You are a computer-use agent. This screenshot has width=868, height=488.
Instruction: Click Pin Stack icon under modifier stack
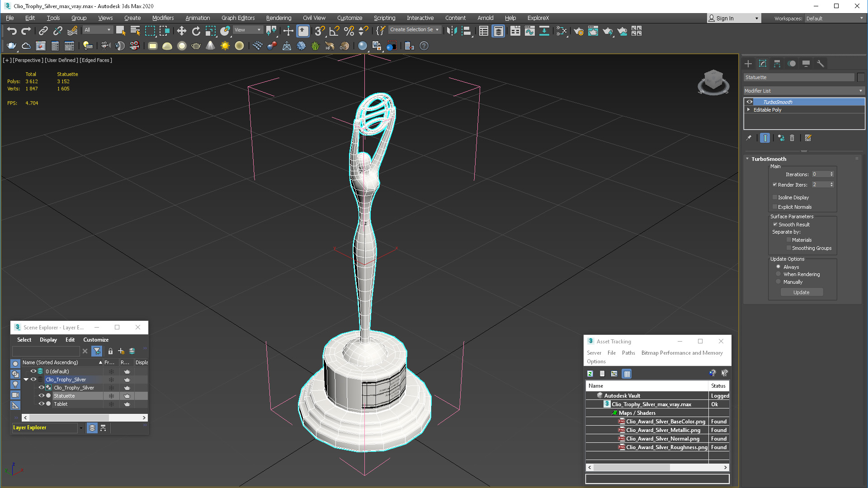point(749,138)
